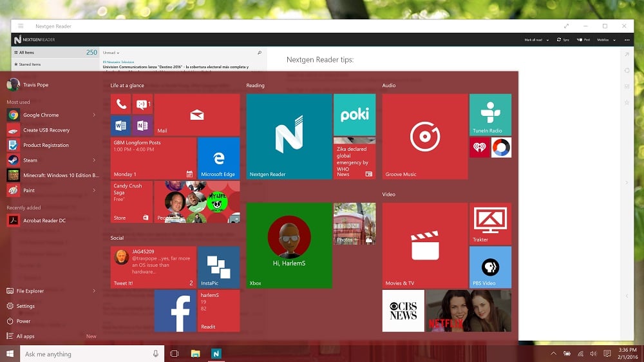The height and width of the screenshot is (362, 644).
Task: Launch the Word tile
Action: coord(121,126)
